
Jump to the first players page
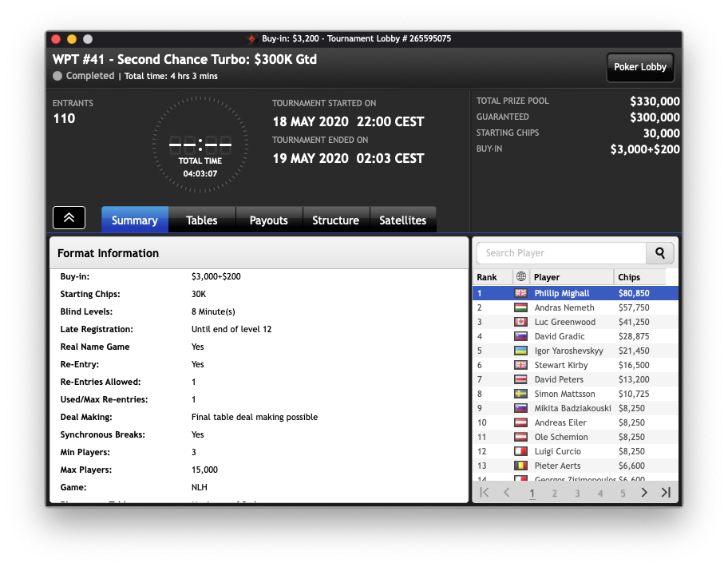[x=485, y=493]
